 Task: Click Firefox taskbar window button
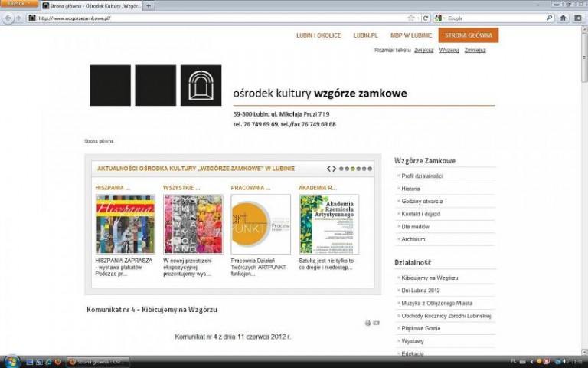pos(97,362)
